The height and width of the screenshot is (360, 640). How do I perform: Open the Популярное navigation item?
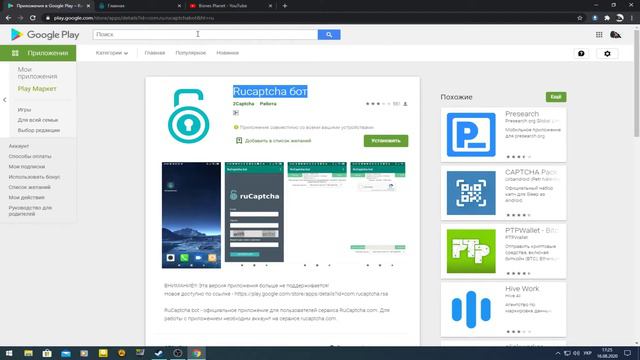point(191,53)
